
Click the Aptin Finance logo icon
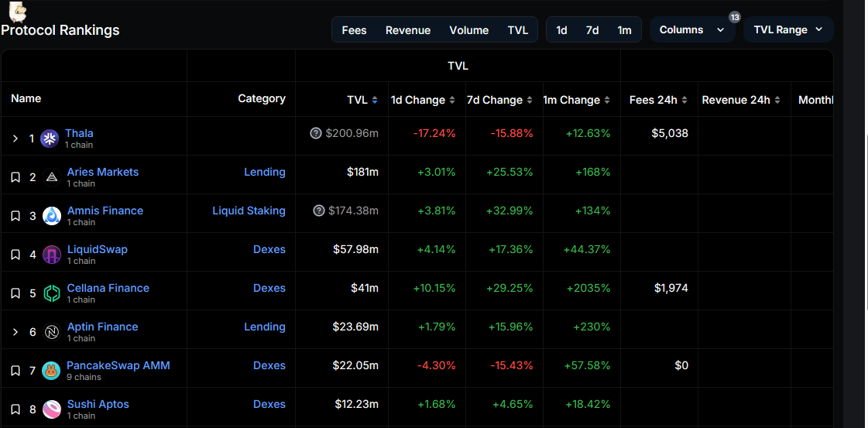51,332
